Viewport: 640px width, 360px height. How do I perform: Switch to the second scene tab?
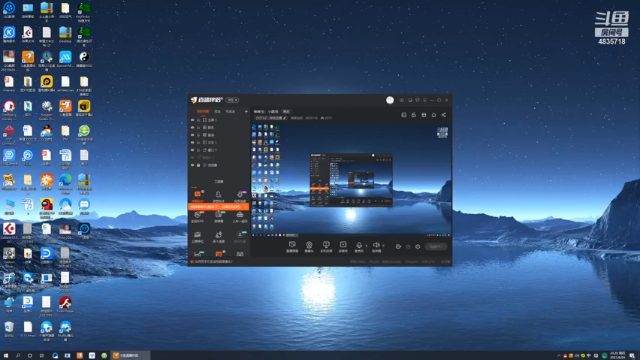(x=218, y=111)
